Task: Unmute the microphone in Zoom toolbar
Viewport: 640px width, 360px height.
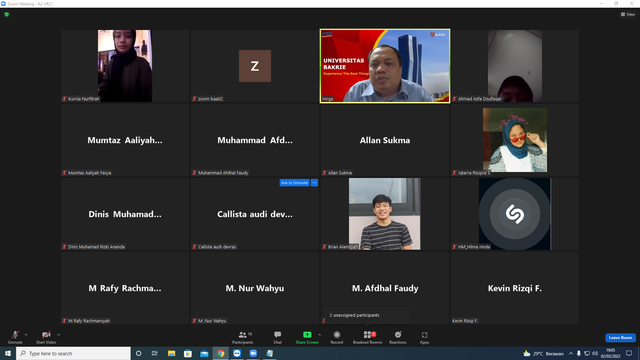Action: 15,337
